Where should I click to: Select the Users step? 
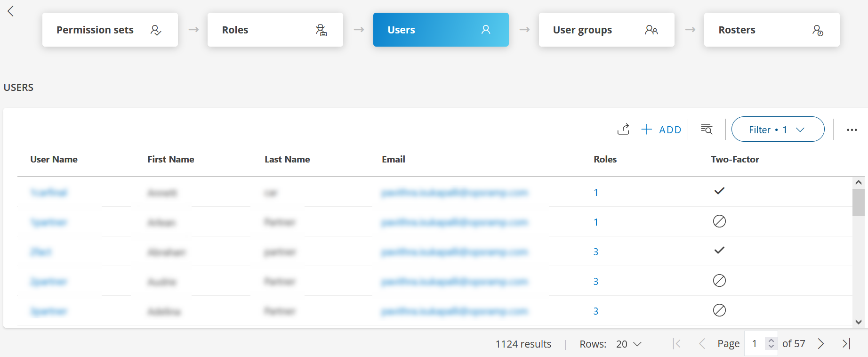tap(441, 30)
